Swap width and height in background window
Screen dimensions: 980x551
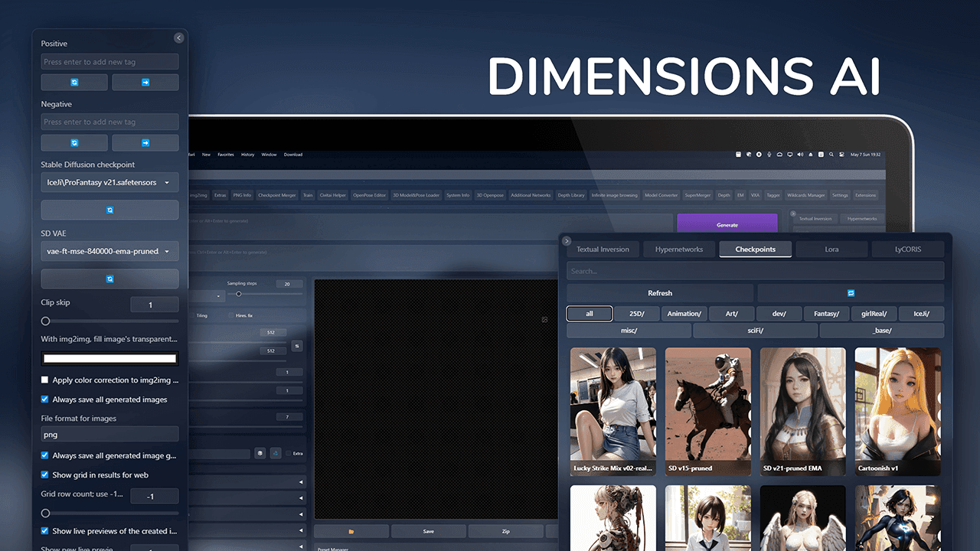(x=297, y=346)
